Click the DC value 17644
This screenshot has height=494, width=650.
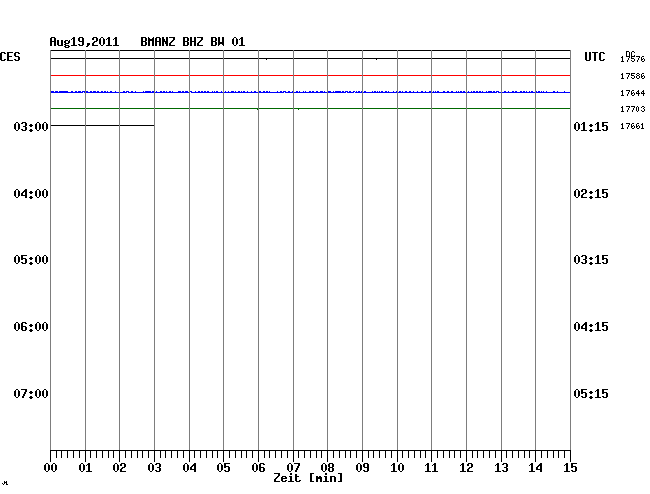(633, 93)
